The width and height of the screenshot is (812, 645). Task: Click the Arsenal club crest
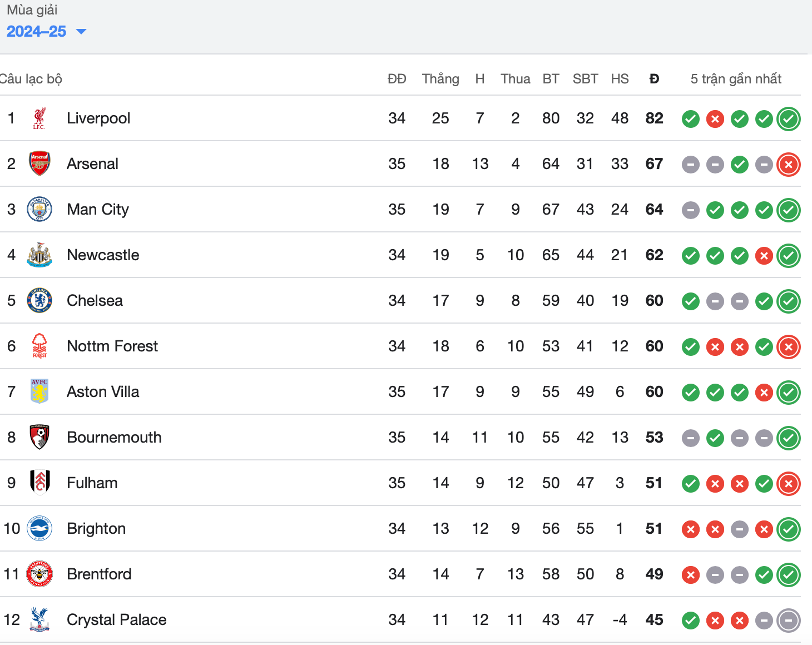(39, 164)
